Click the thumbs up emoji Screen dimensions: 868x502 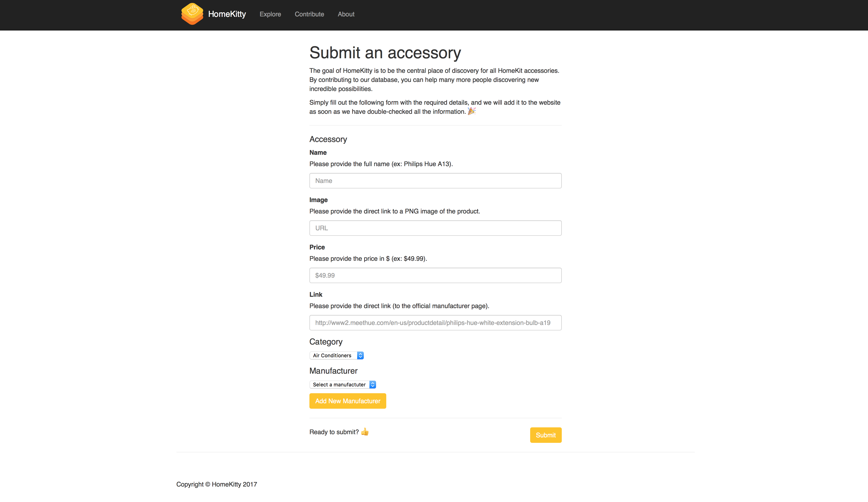365,432
